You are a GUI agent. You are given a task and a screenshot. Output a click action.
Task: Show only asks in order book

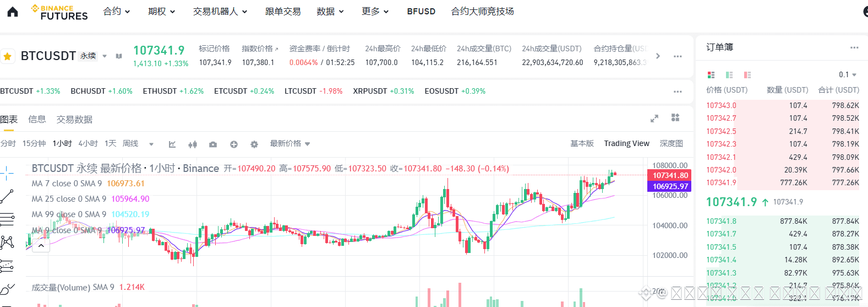(x=747, y=74)
